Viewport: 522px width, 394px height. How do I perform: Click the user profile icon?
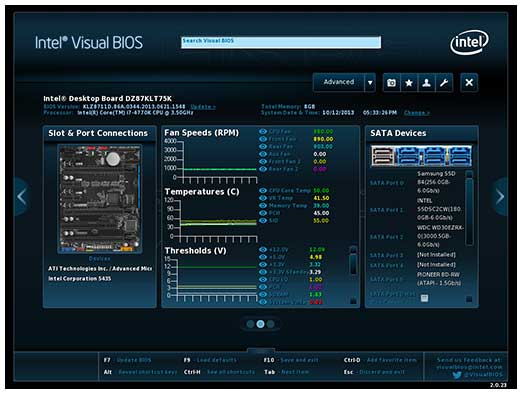pos(426,83)
